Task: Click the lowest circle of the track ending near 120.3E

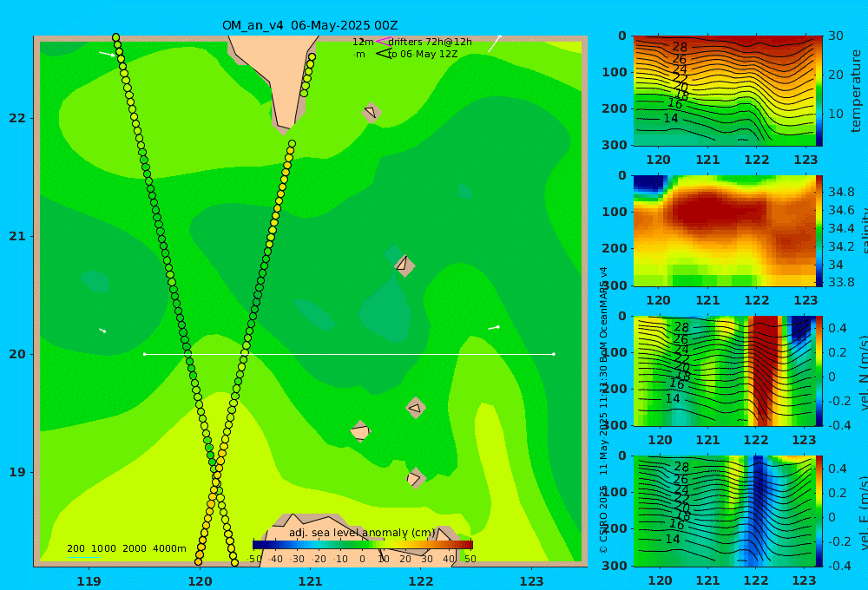Action: (234, 562)
